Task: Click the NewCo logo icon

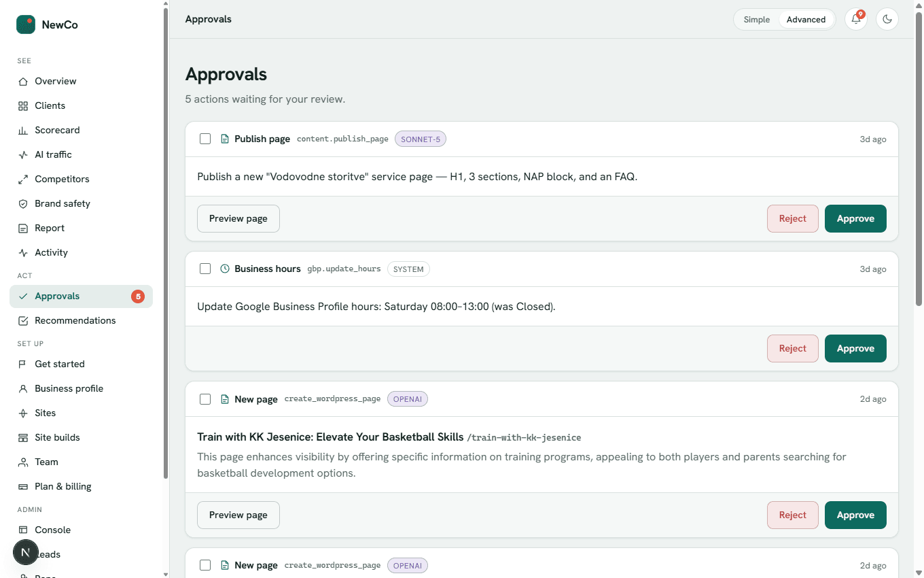Action: (x=26, y=24)
